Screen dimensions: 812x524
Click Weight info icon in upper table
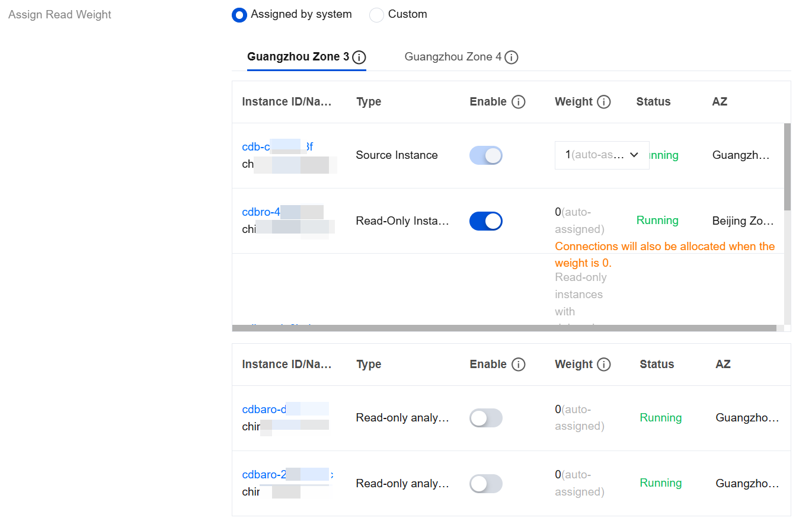tap(604, 102)
